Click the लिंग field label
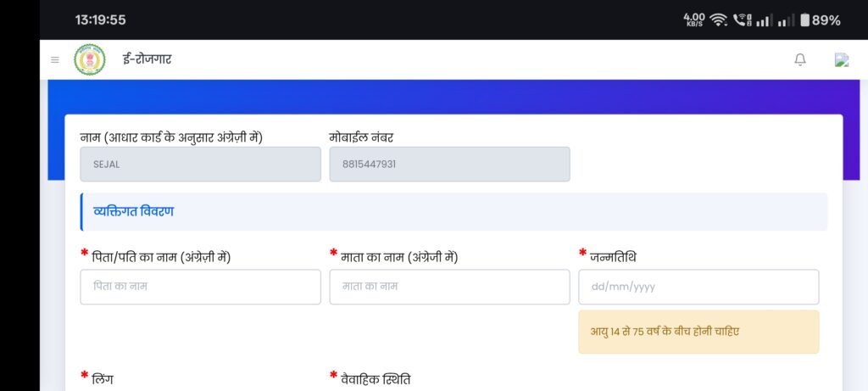 (102, 378)
